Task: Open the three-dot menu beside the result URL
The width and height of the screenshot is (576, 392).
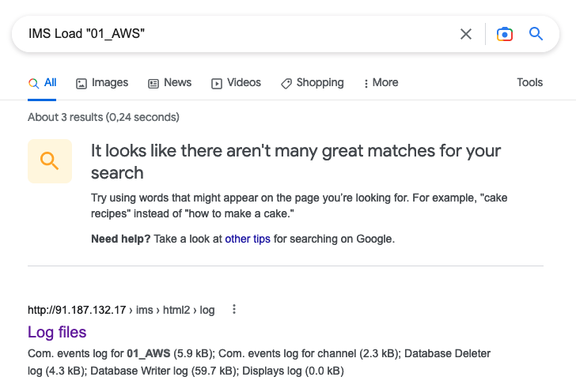Action: [x=234, y=310]
